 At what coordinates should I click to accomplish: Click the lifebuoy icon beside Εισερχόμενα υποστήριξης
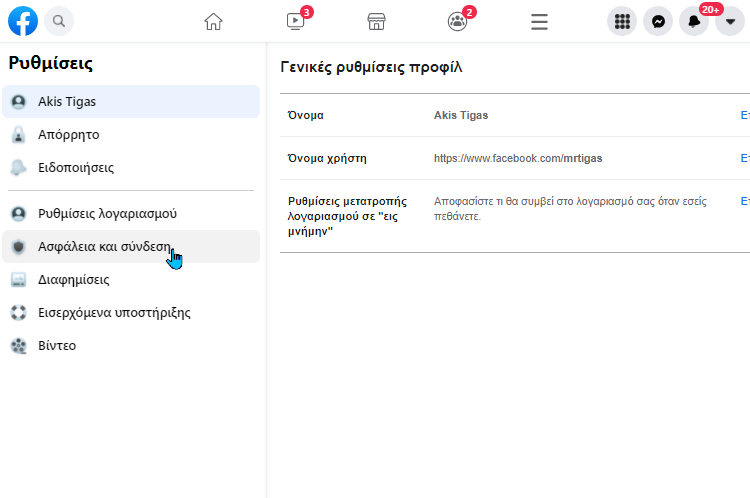click(19, 312)
